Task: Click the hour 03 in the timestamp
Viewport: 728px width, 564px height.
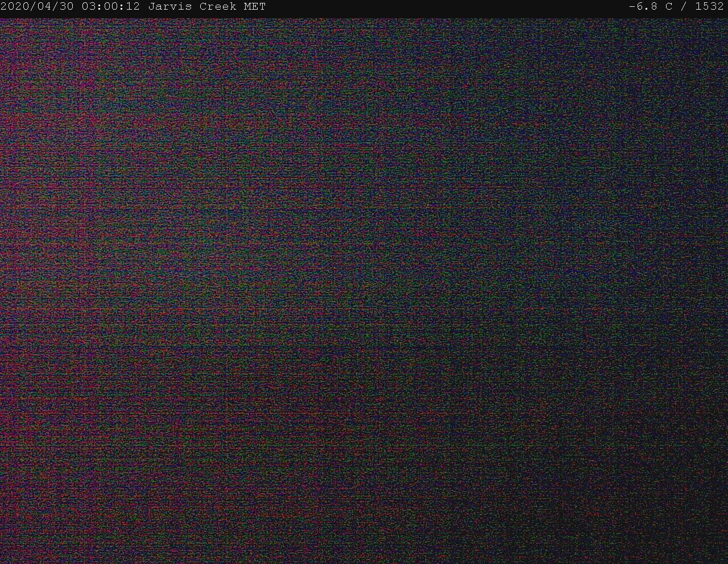Action: point(88,7)
